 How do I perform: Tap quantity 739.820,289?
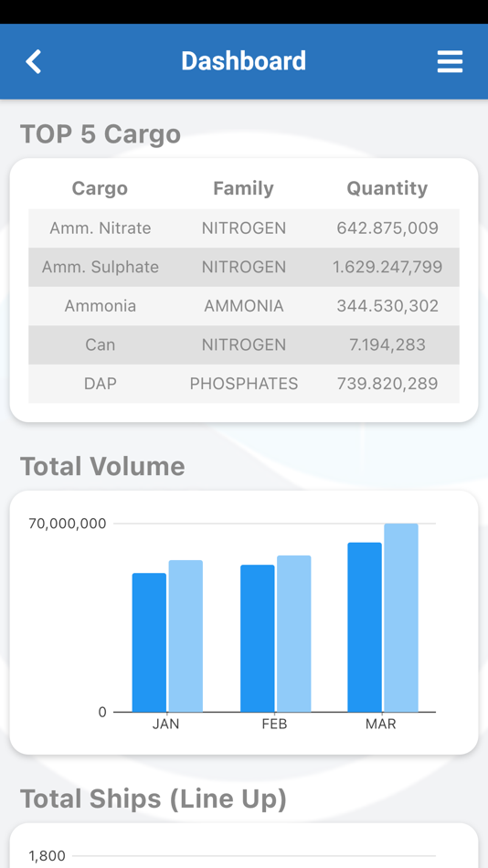(x=387, y=383)
